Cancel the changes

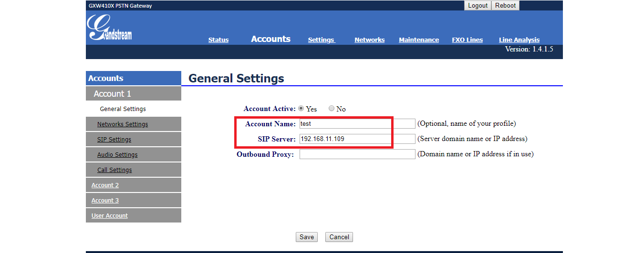[339, 237]
